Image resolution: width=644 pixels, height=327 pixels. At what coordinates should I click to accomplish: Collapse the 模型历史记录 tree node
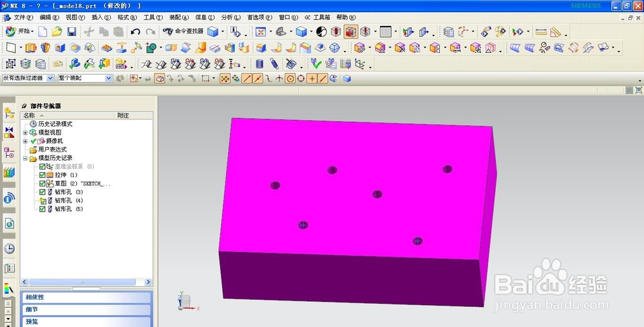(25, 159)
